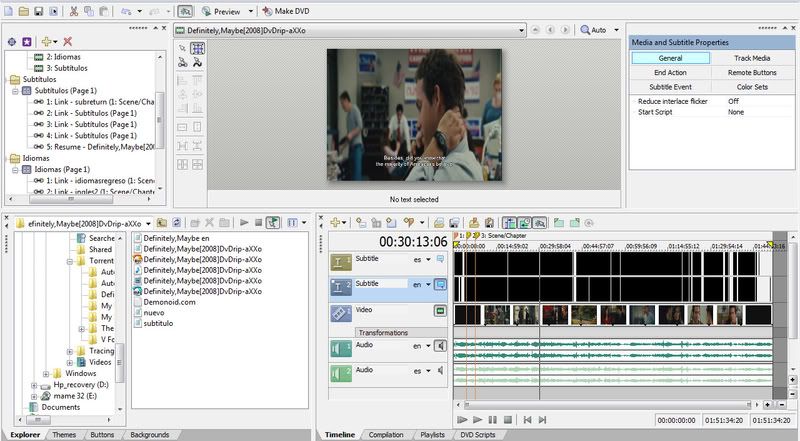This screenshot has width=800, height=441.
Task: Open the Explorer folder path dropdown
Action: pyautogui.click(x=148, y=224)
